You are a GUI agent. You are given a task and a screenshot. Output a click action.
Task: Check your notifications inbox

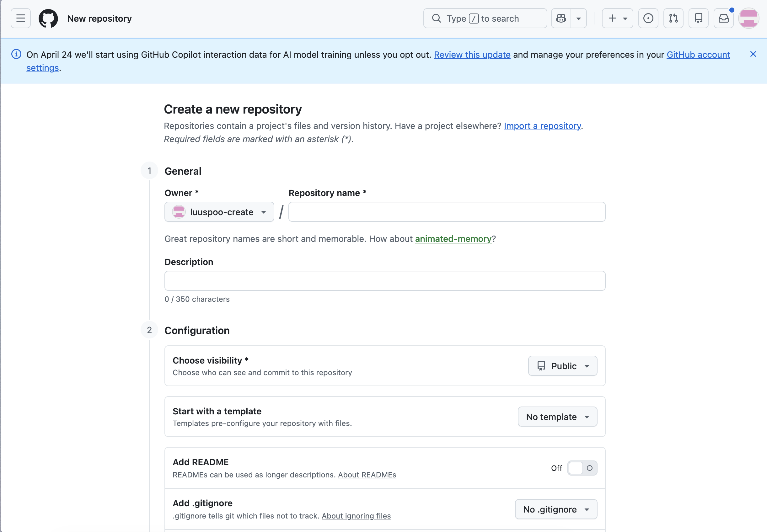pos(723,18)
